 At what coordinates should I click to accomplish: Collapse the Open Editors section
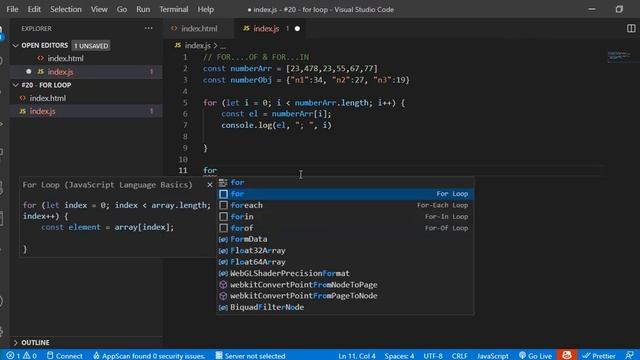point(15,45)
